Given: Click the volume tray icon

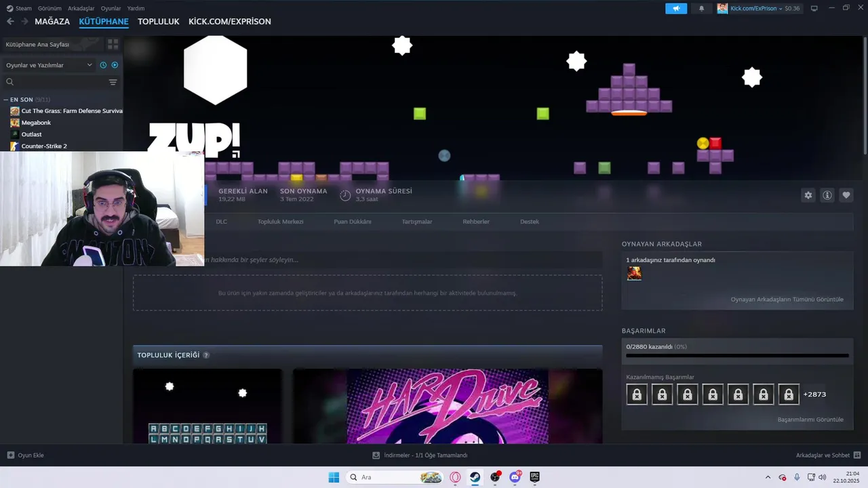Looking at the screenshot, I should tap(823, 477).
